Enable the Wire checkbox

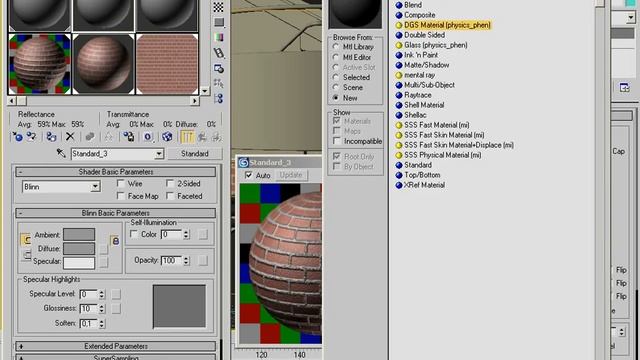(121, 183)
